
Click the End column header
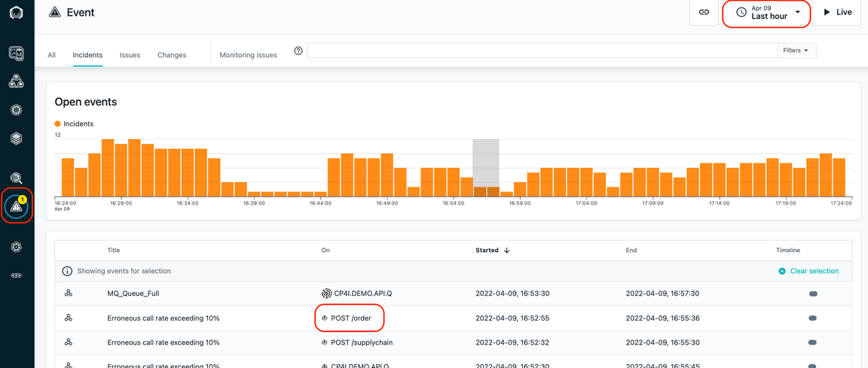631,251
